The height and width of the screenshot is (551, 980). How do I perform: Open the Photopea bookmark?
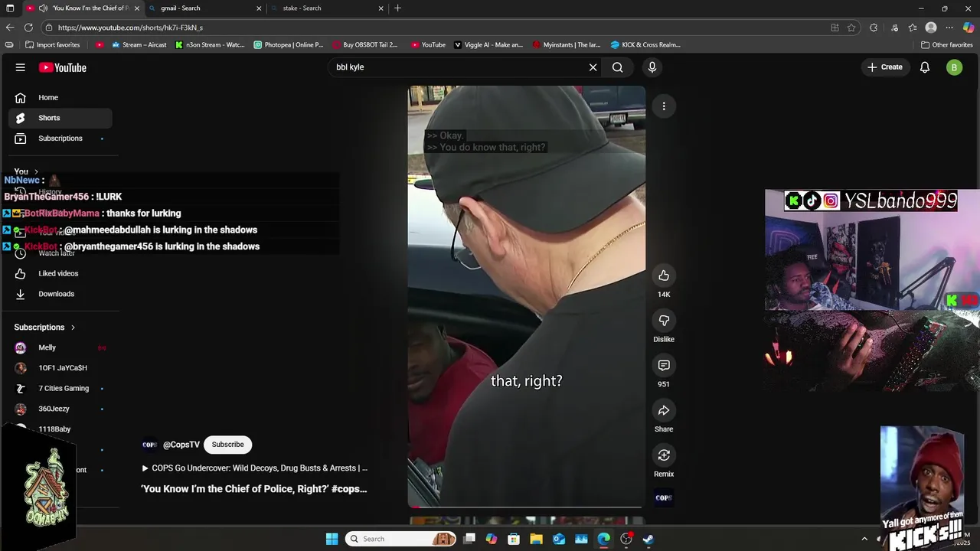tap(289, 45)
